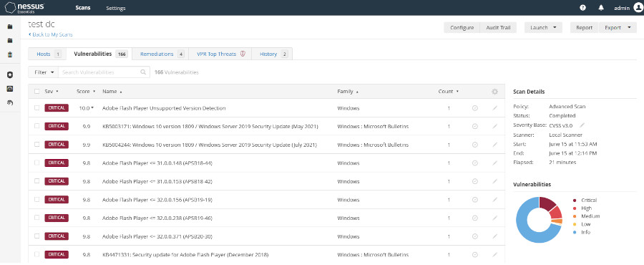Image resolution: width=644 pixels, height=265 pixels.
Task: Edit pencil icon for APSB18-42 row
Action: (495, 181)
